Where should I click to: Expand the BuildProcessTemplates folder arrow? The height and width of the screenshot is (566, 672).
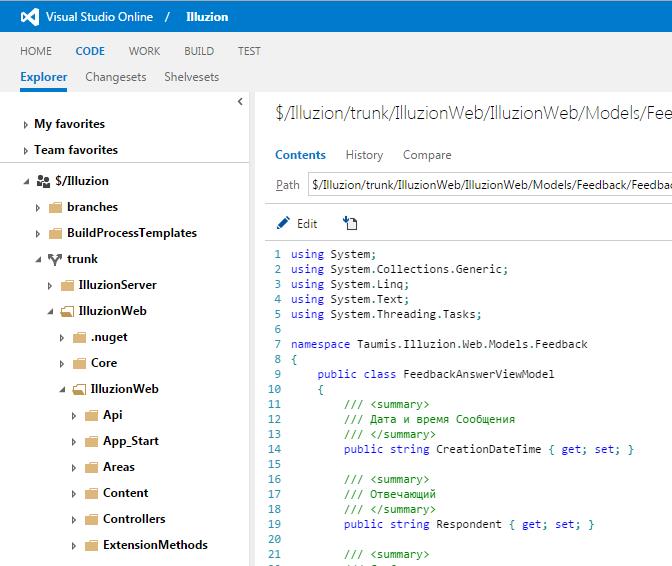point(38,234)
